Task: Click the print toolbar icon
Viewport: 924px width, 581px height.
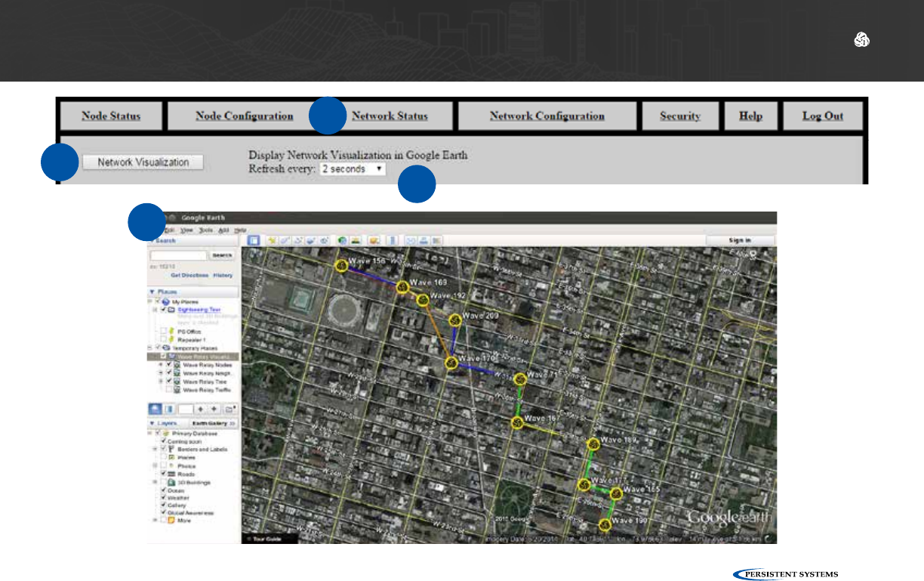Action: click(x=423, y=240)
